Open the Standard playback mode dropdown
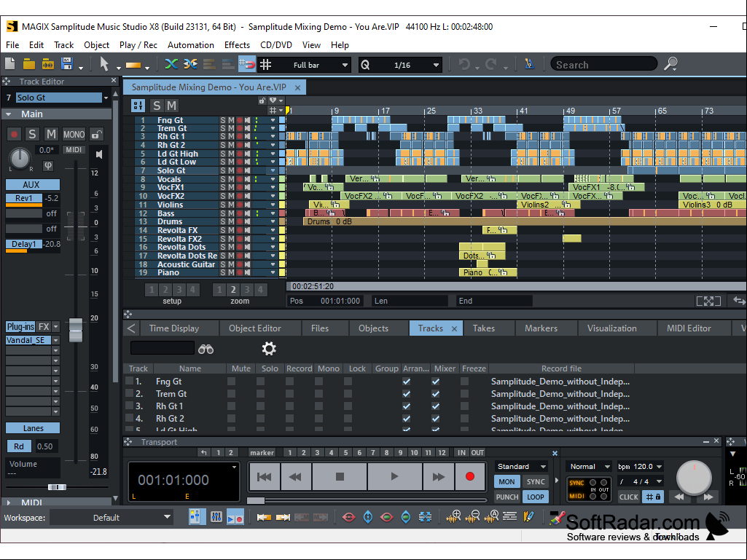The height and width of the screenshot is (560, 747). click(543, 467)
